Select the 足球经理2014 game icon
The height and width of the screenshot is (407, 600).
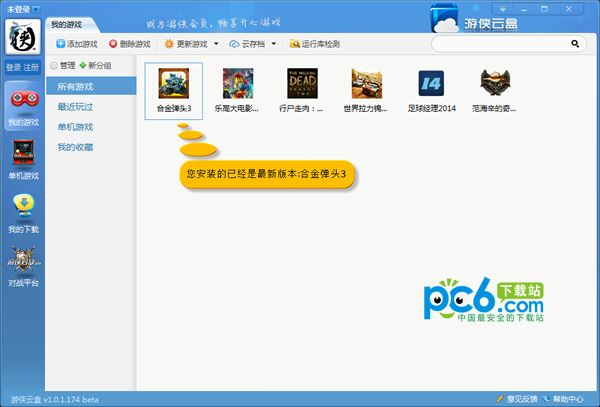(x=431, y=85)
